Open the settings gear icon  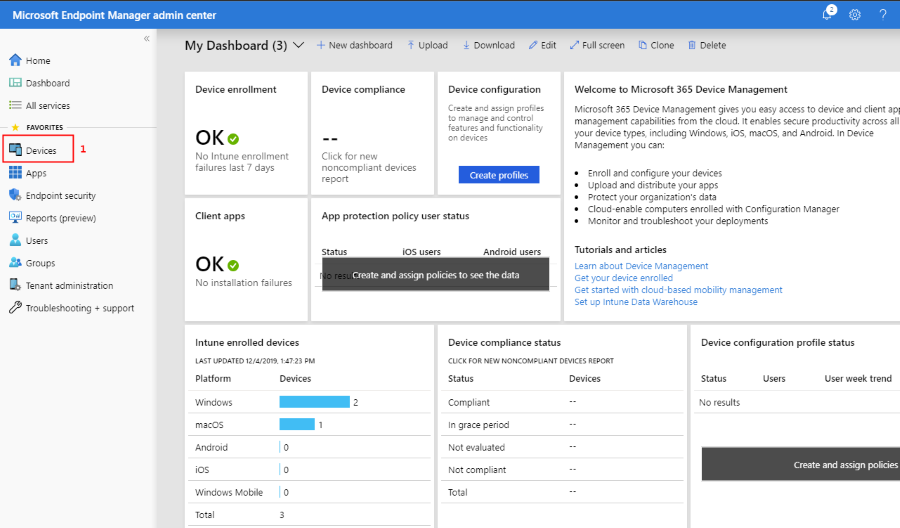tap(855, 14)
